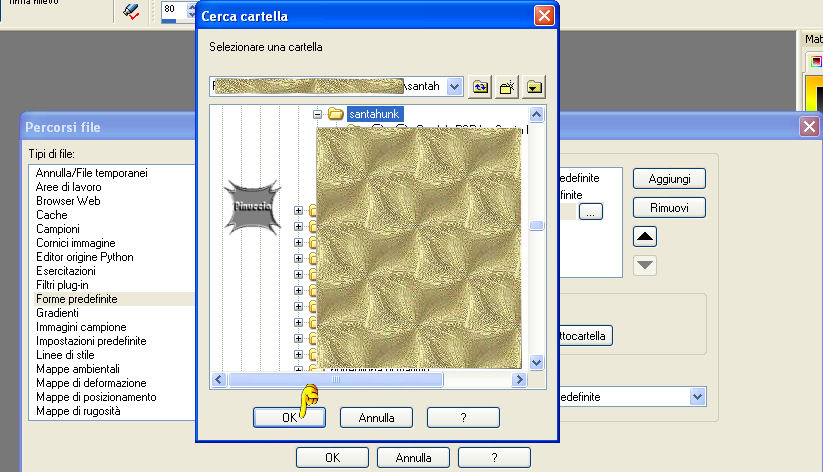The image size is (823, 472).
Task: Click OK in the Cerca cartella dialog
Action: pos(289,417)
